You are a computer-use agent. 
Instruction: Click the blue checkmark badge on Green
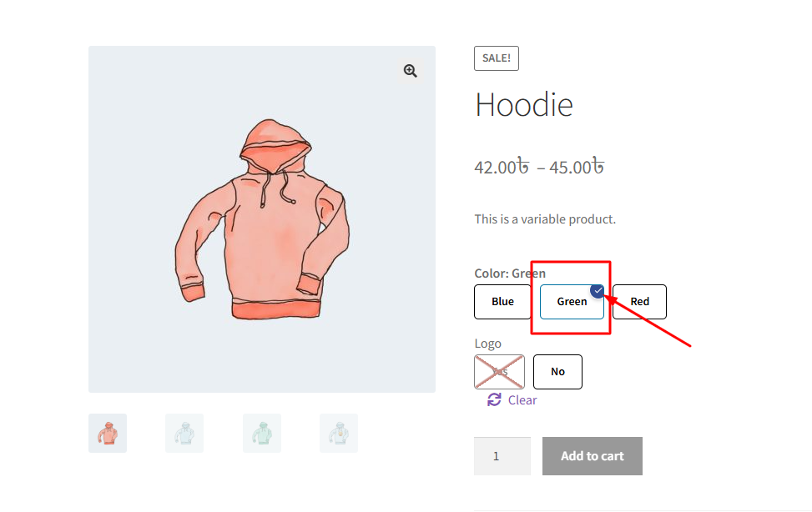598,290
